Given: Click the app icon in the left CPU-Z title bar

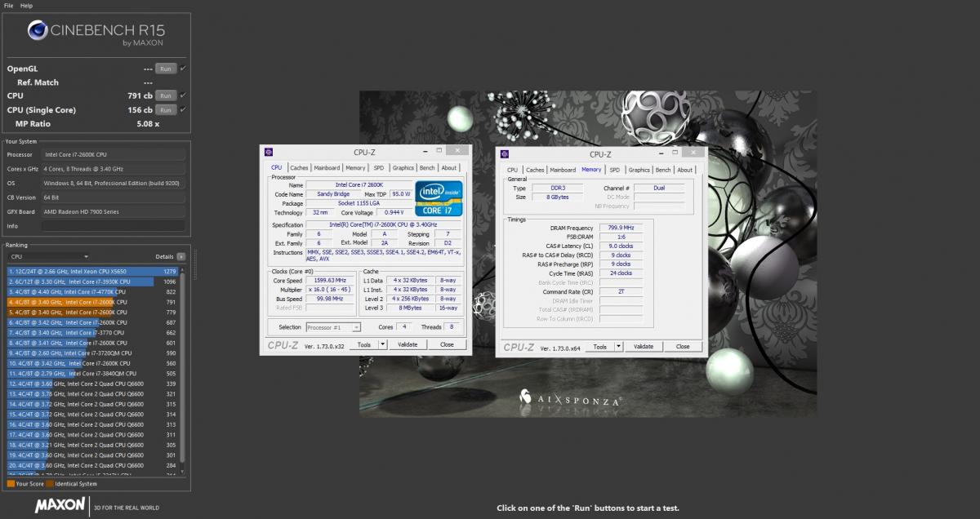Looking at the screenshot, I should 268,152.
